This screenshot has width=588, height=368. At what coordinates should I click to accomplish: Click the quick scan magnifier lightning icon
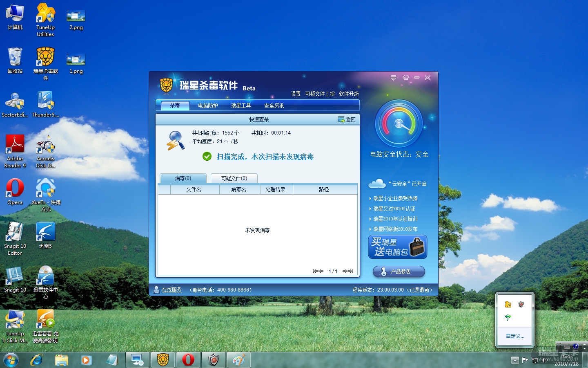[176, 141]
